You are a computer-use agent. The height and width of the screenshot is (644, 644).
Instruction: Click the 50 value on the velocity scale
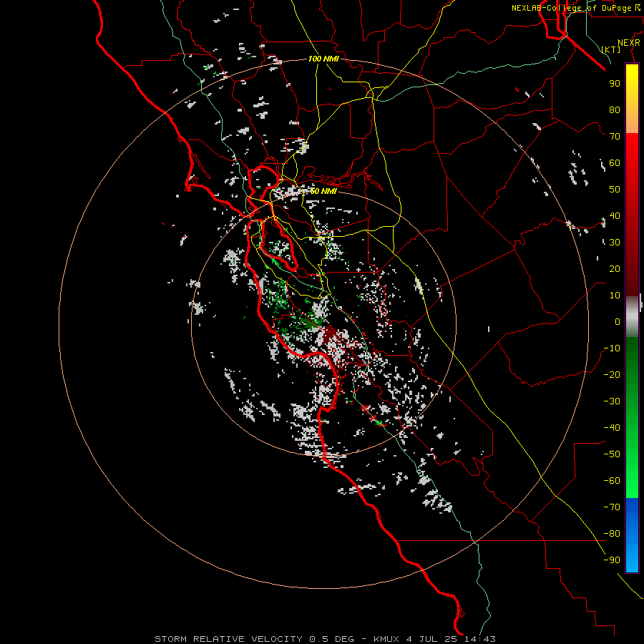tap(615, 190)
